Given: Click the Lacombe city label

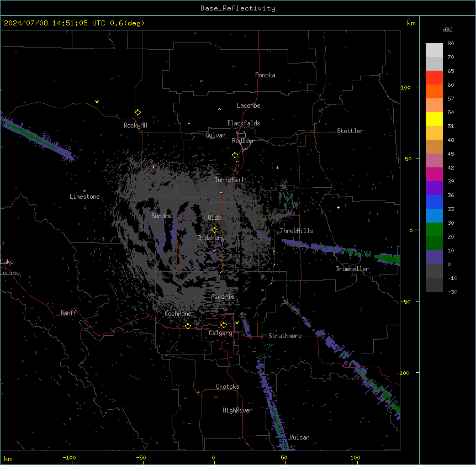Looking at the screenshot, I should pyautogui.click(x=248, y=105).
